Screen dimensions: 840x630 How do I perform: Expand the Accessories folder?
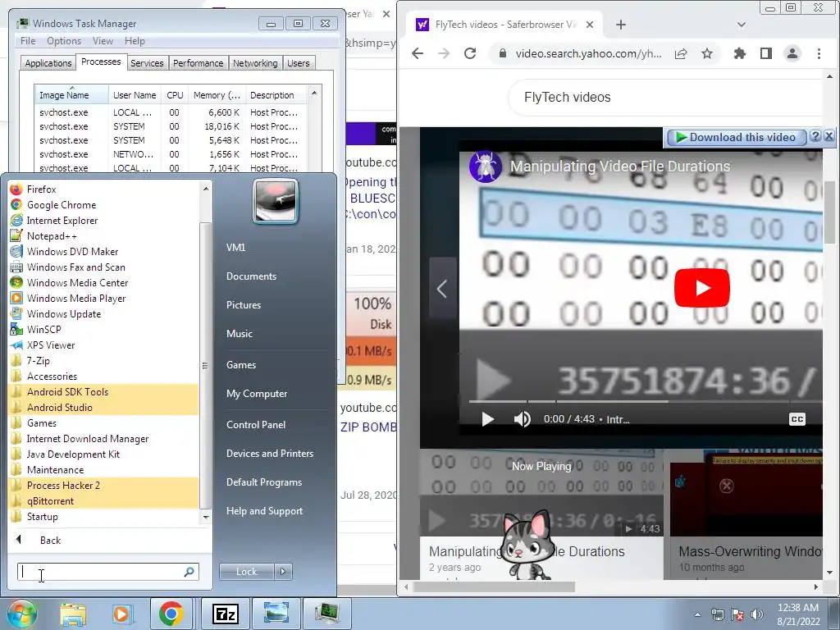(x=52, y=376)
